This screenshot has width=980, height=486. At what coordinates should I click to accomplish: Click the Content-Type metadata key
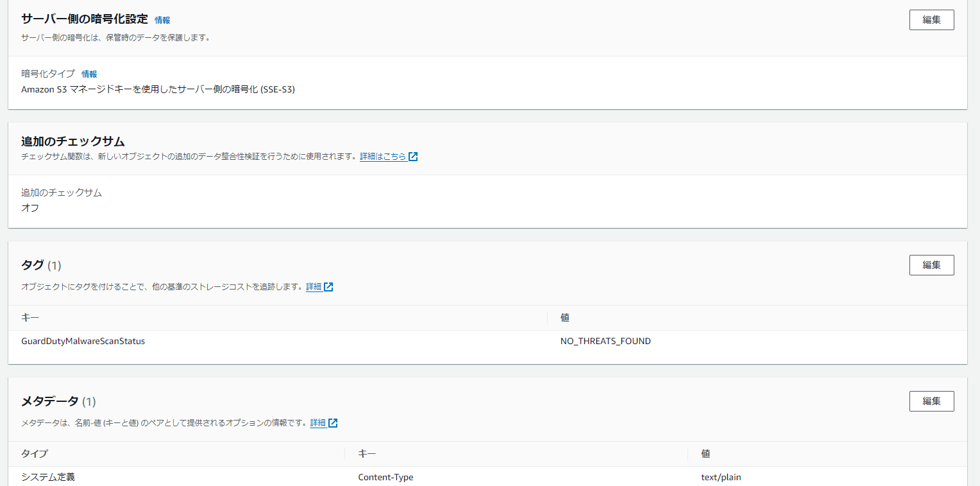tap(385, 477)
